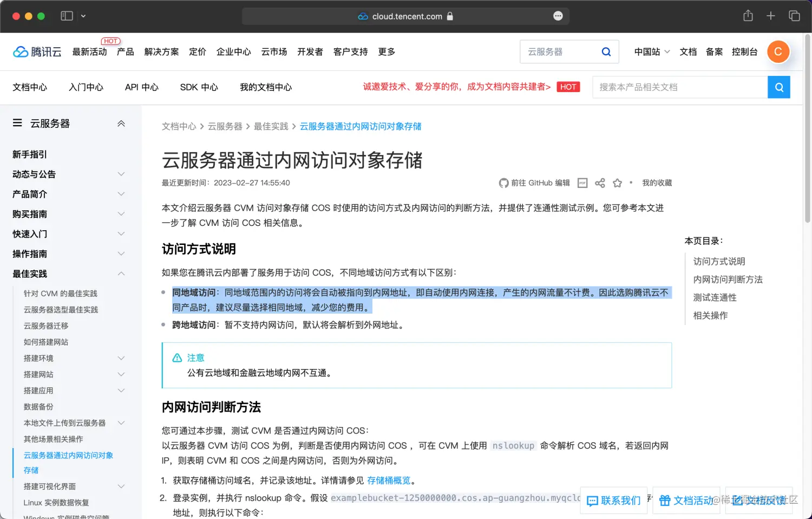Show tab overview icon in Safari
This screenshot has height=519, width=812.
[x=794, y=16]
